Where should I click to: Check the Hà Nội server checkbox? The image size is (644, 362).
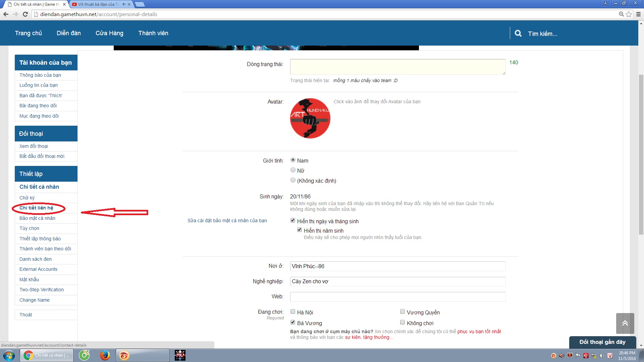pos(293,312)
